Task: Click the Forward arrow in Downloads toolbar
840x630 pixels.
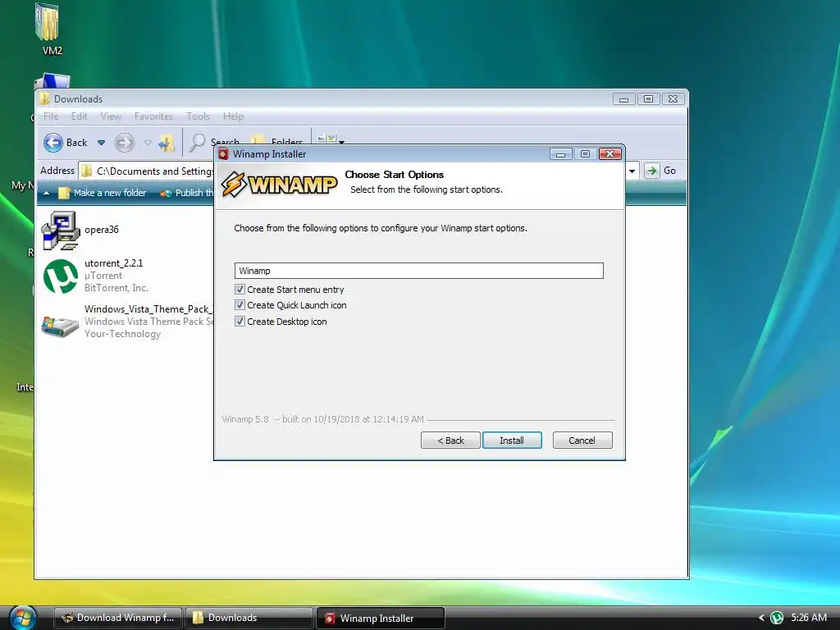Action: [x=125, y=143]
